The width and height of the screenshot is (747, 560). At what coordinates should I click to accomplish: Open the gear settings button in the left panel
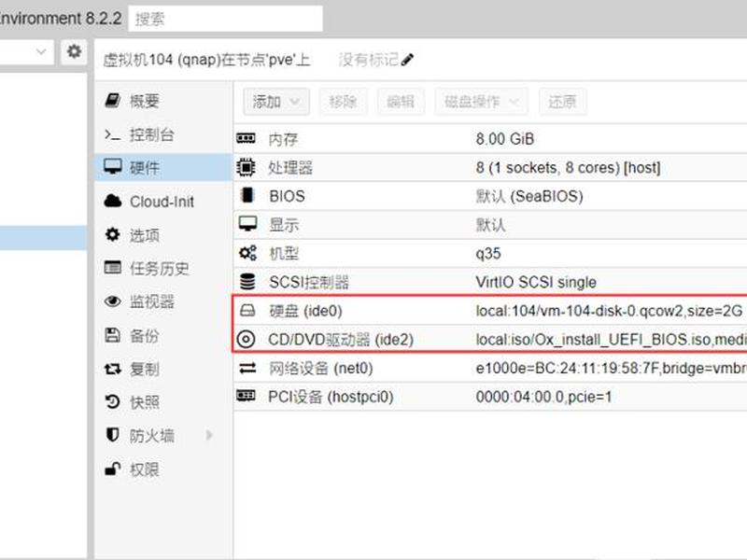pyautogui.click(x=74, y=51)
